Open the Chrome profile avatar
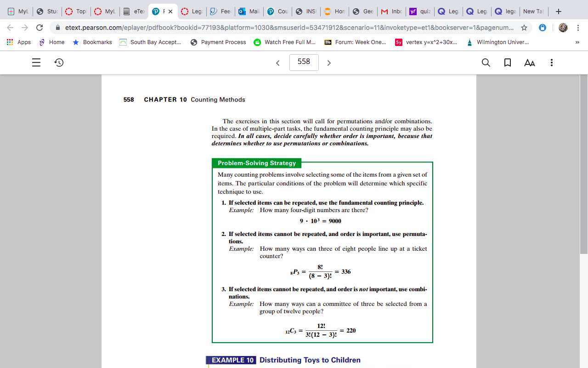 coord(563,28)
